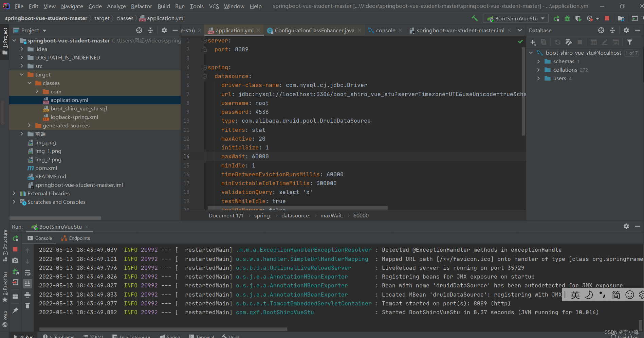Select logback-spring.xml in Project tree
Image resolution: width=644 pixels, height=338 pixels.
(x=74, y=117)
